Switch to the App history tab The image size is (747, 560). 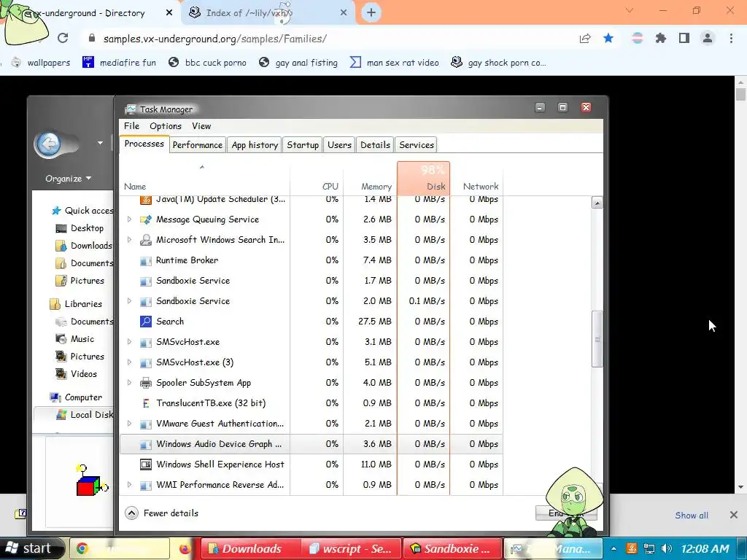click(x=255, y=145)
